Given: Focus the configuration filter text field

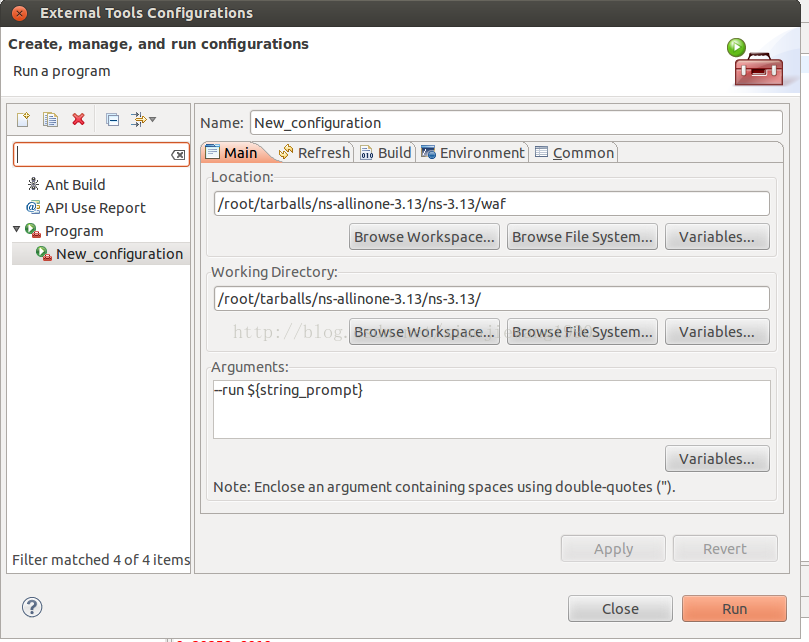Looking at the screenshot, I should (93, 155).
